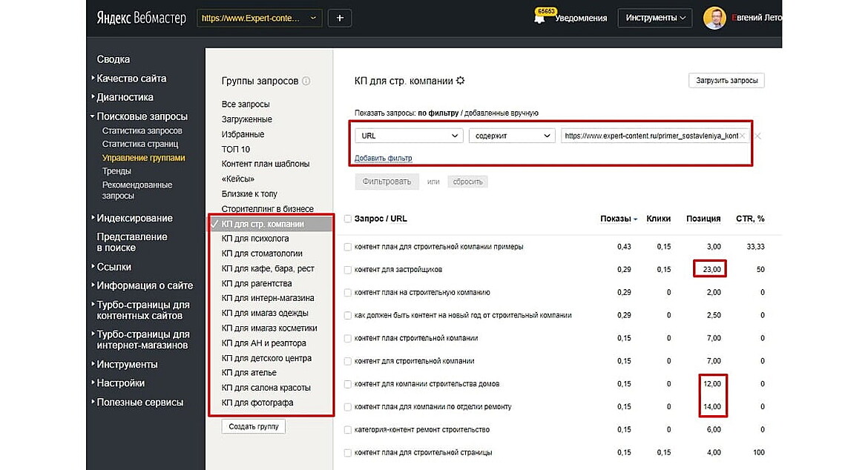868x470 pixels.
Task: Click the site URL selector in the header
Action: point(259,18)
